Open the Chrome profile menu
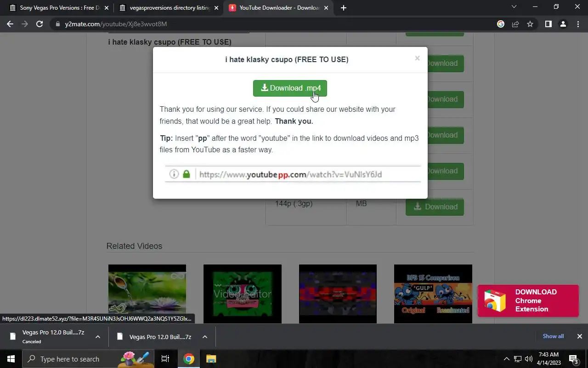The image size is (588, 368). click(563, 24)
